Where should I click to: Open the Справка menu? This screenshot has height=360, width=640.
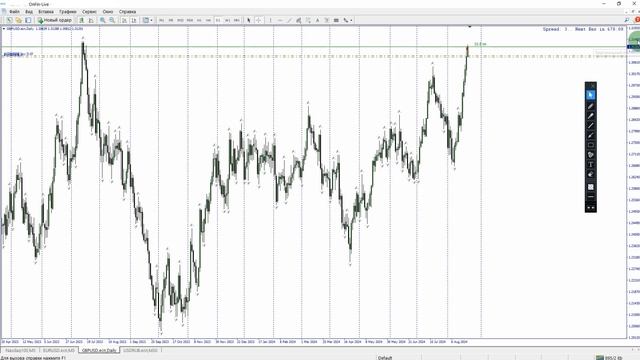pyautogui.click(x=127, y=12)
